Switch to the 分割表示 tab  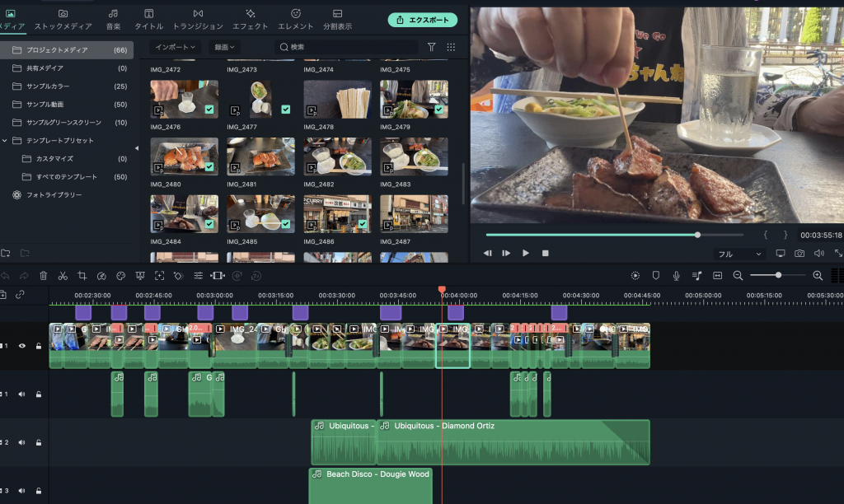pos(337,20)
